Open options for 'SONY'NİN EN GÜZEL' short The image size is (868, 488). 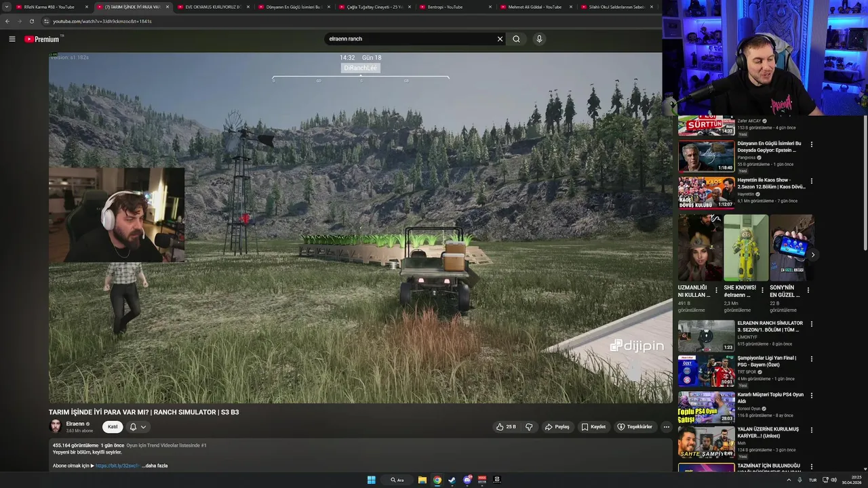pos(808,291)
